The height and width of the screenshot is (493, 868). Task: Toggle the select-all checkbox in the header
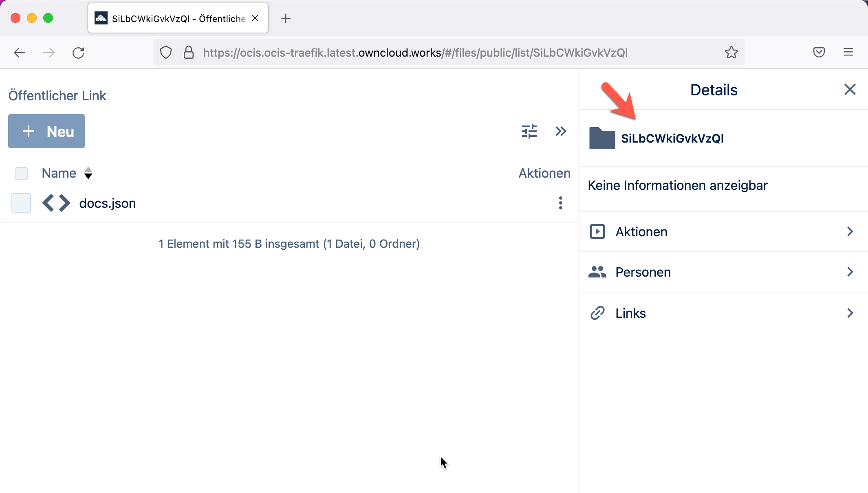[x=21, y=173]
